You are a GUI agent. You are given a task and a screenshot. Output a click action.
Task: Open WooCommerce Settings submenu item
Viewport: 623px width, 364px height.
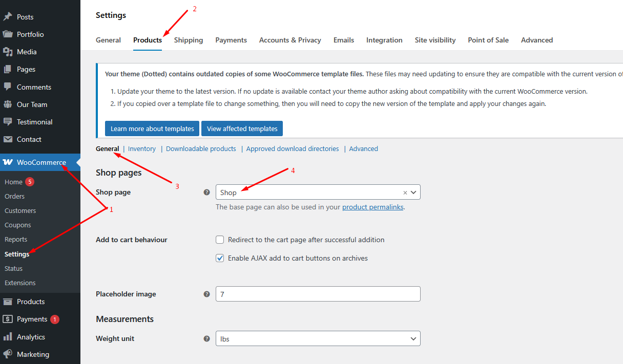(x=17, y=254)
